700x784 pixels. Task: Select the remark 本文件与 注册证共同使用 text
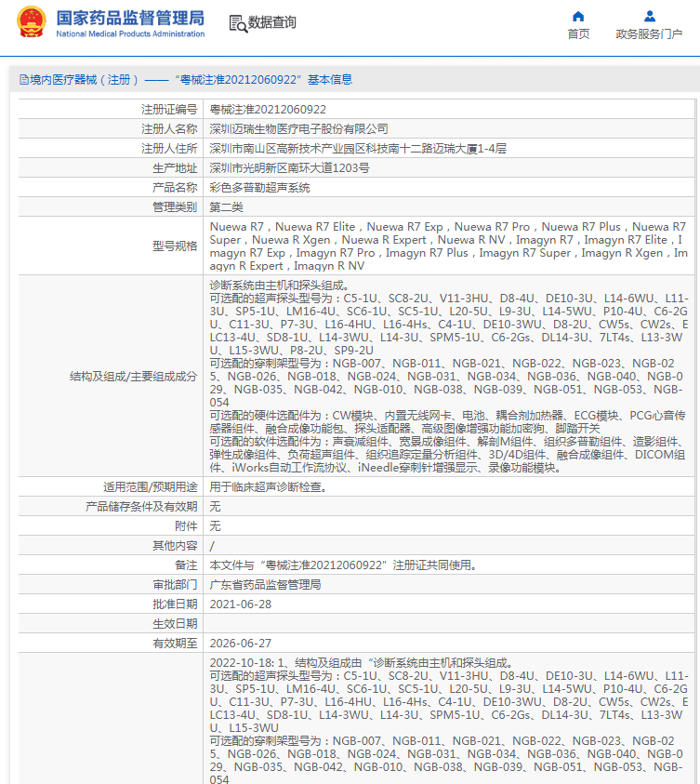point(344,565)
